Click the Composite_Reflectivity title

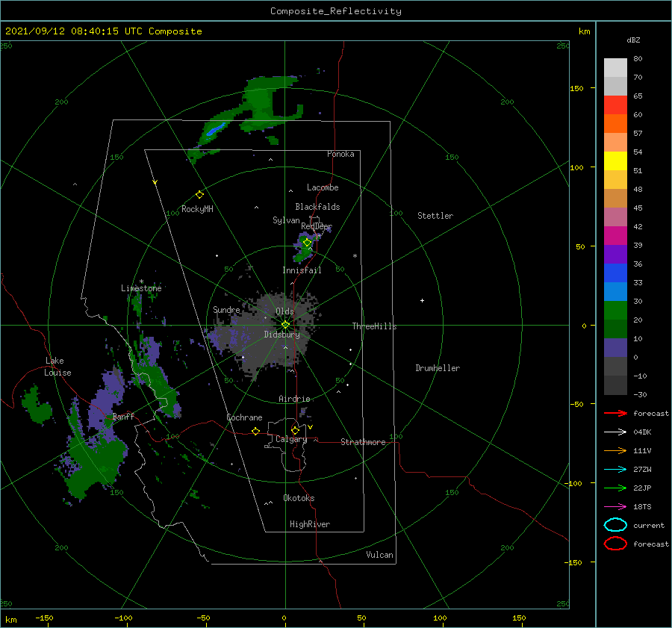[335, 11]
